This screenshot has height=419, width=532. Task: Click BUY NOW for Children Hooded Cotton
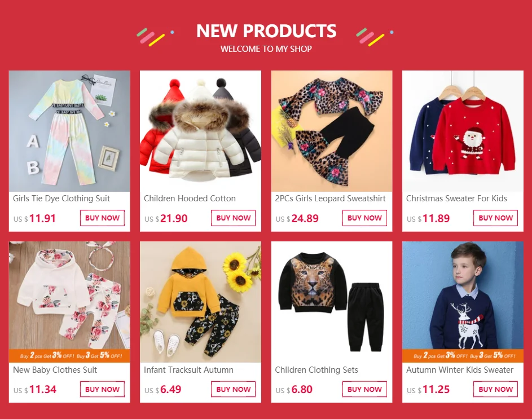point(234,218)
